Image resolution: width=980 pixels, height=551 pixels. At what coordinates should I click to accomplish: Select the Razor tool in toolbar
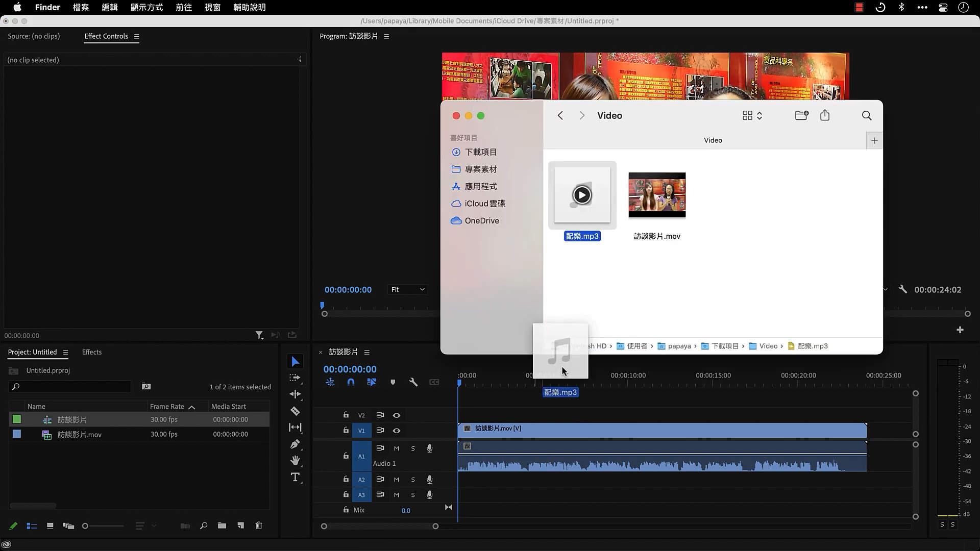tap(295, 411)
